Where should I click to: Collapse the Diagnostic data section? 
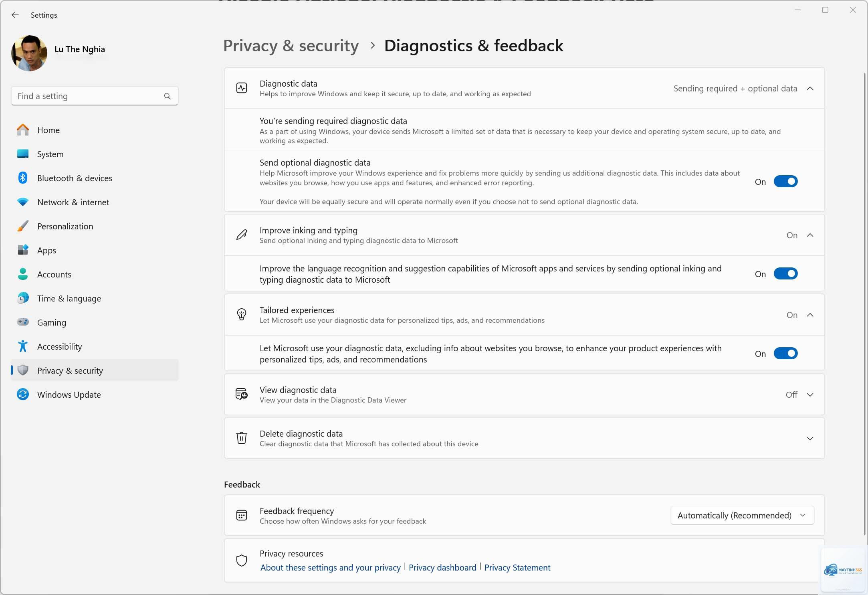pyautogui.click(x=810, y=89)
